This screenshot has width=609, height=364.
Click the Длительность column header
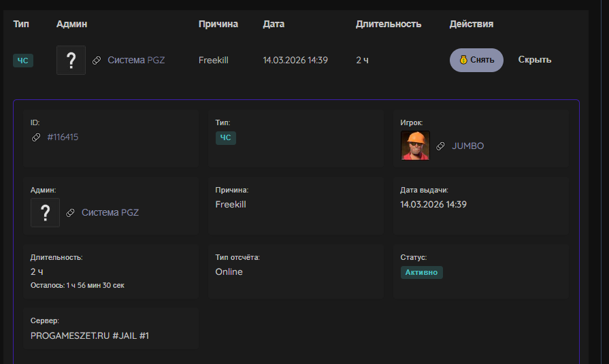tap(388, 24)
